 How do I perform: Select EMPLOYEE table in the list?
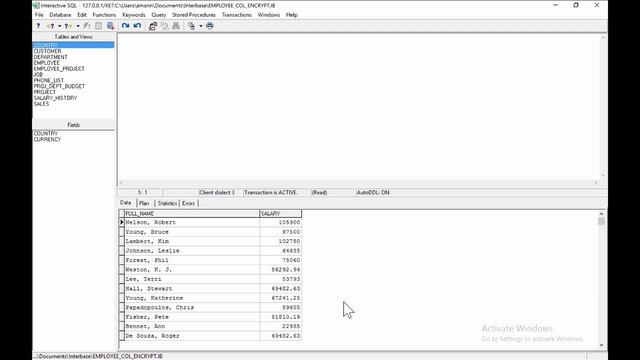[x=47, y=63]
